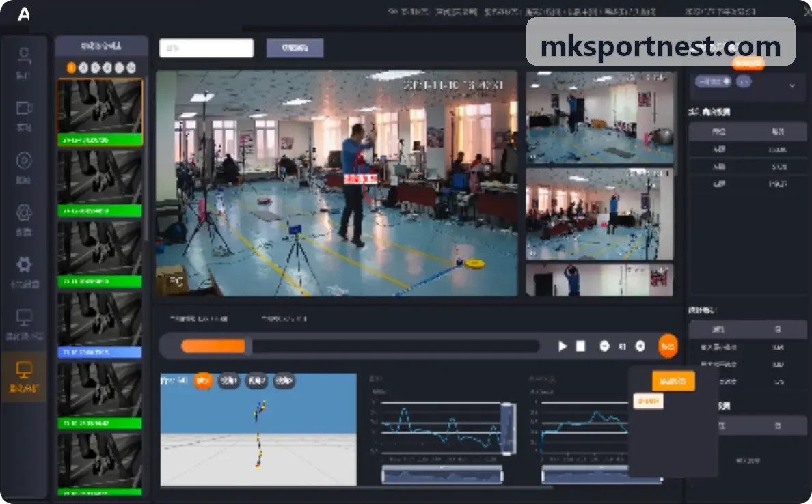Expand the dropdown chevron in the right panel
Image resolution: width=812 pixels, height=504 pixels.
point(791,85)
